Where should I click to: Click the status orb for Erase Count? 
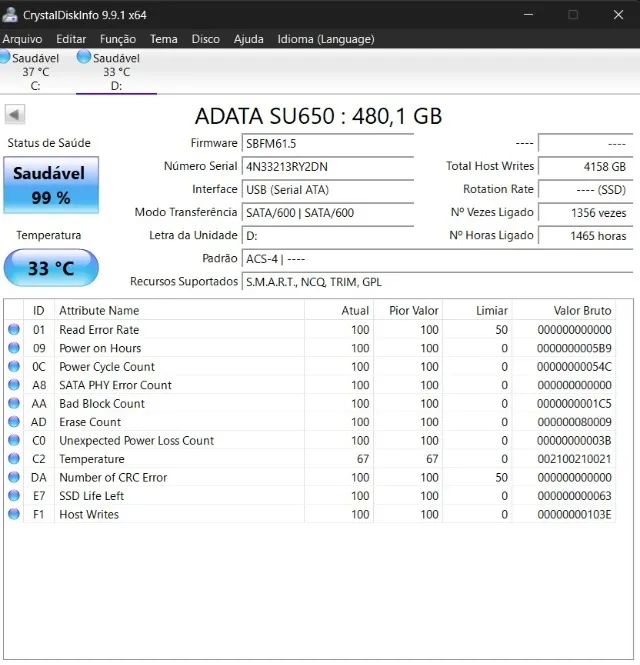point(14,422)
